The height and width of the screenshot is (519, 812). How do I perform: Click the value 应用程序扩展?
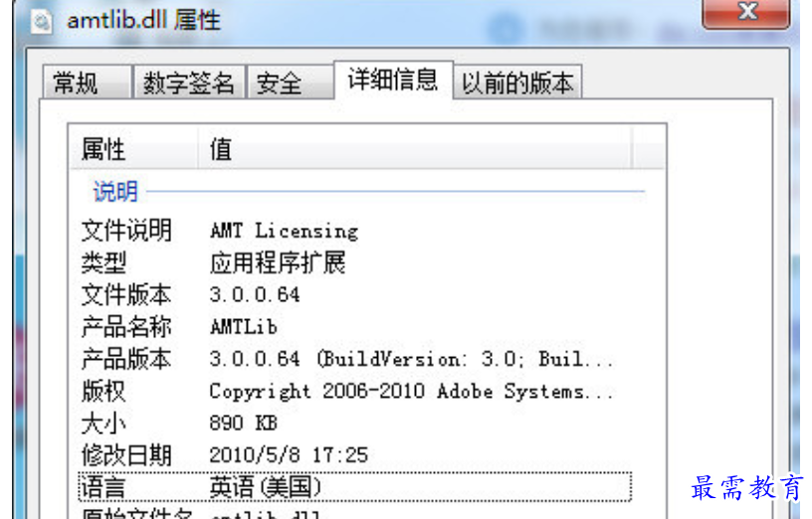[x=278, y=262]
